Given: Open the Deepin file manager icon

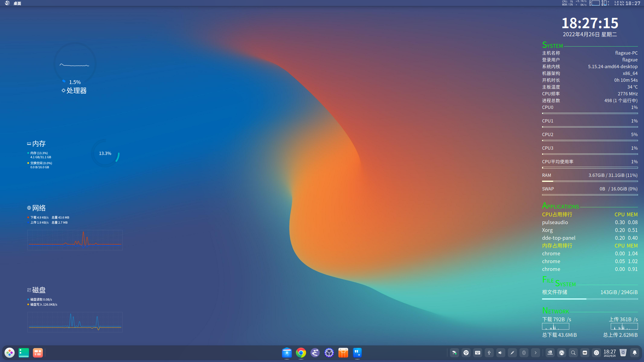Looking at the screenshot, I should click(x=287, y=353).
